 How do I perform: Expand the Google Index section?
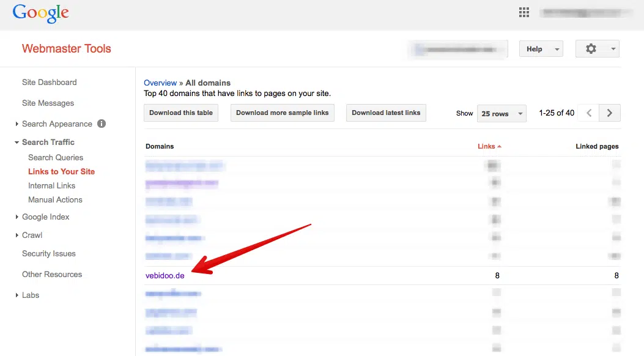(17, 217)
